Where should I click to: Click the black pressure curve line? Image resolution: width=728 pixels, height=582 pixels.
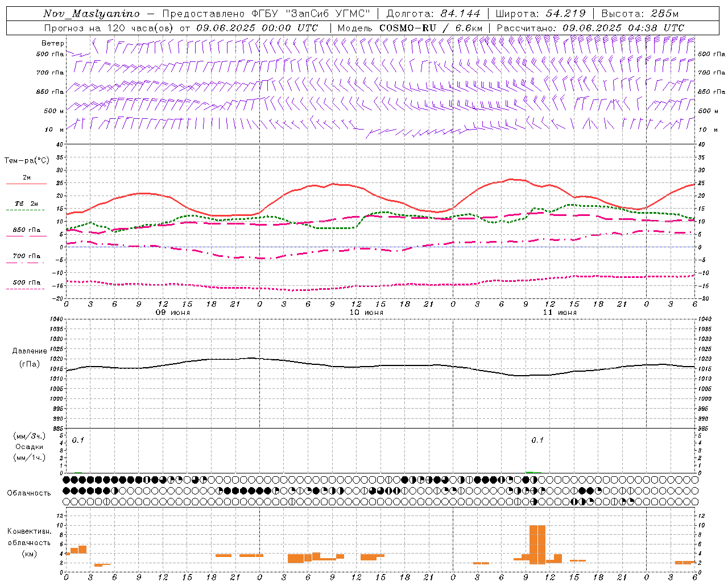pos(380,365)
